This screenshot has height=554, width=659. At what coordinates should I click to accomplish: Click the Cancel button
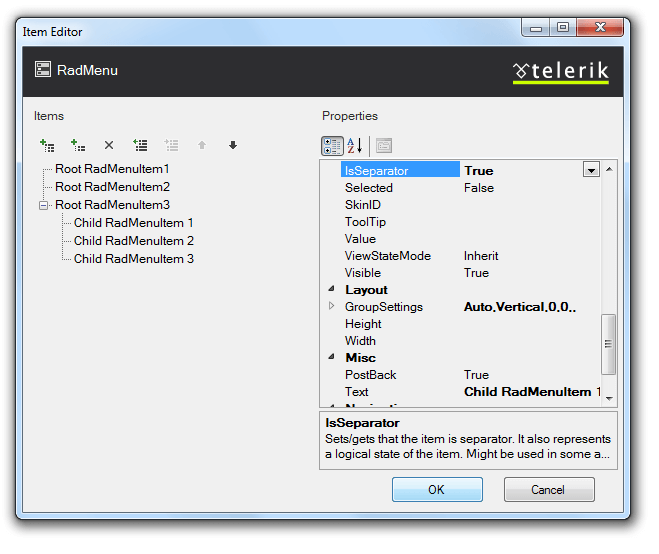[549, 489]
